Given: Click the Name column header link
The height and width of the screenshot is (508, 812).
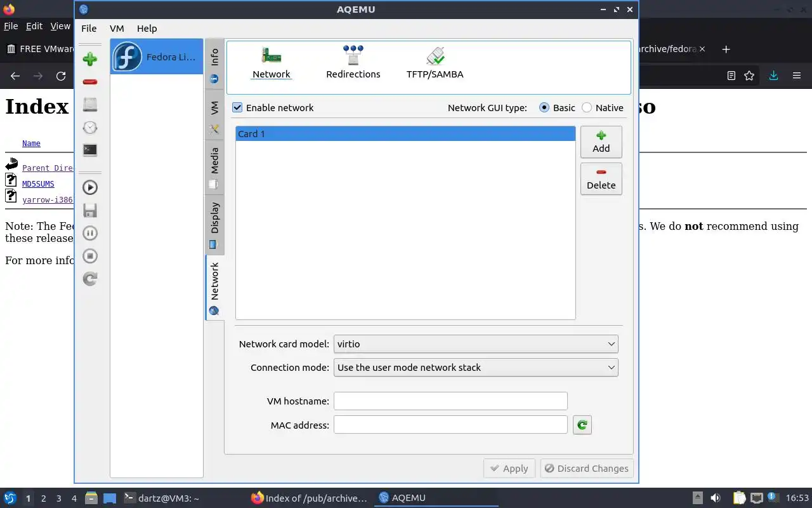Looking at the screenshot, I should tap(31, 144).
